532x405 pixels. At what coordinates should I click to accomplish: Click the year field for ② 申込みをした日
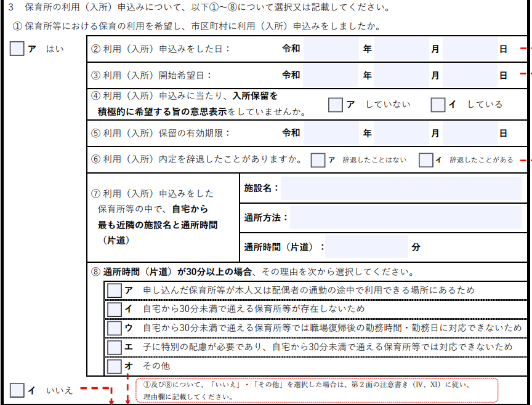click(331, 49)
